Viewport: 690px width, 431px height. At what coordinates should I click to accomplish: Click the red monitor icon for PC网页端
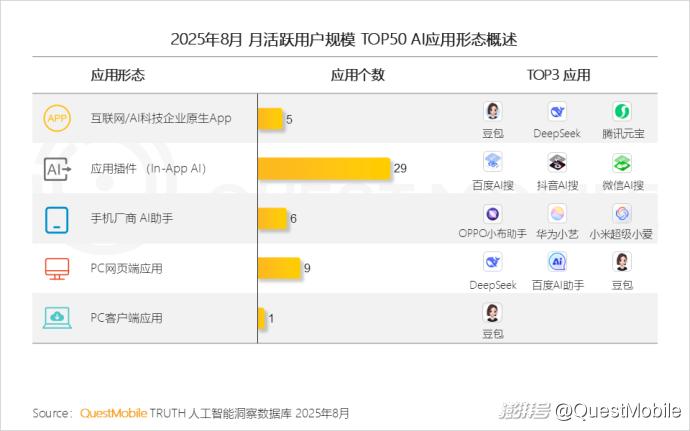click(57, 268)
